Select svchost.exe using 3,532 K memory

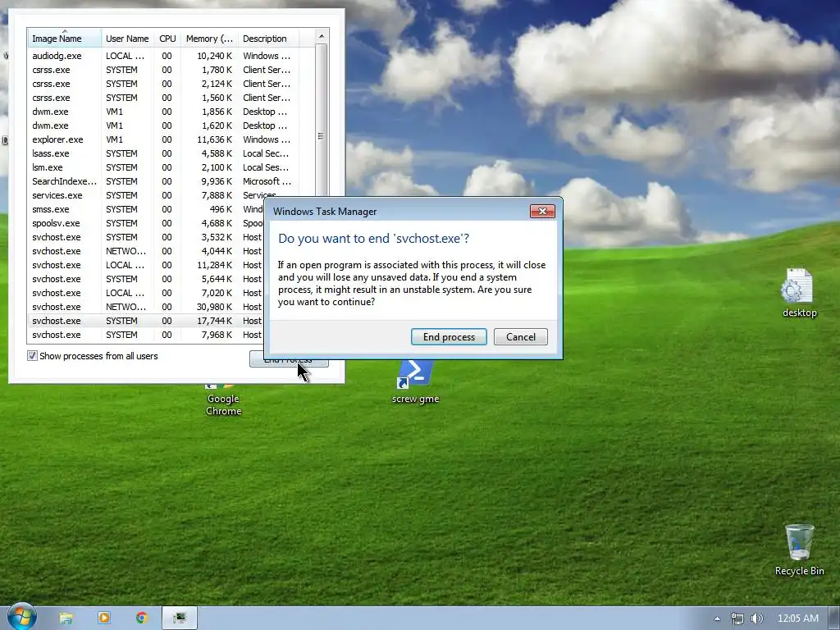click(146, 237)
